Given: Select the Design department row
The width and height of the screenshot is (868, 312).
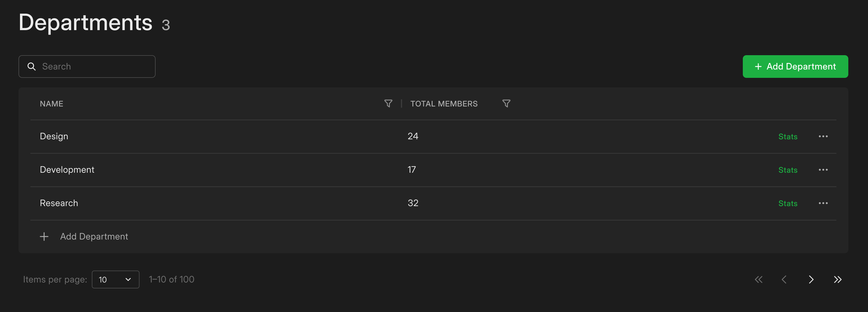Looking at the screenshot, I should [x=54, y=136].
